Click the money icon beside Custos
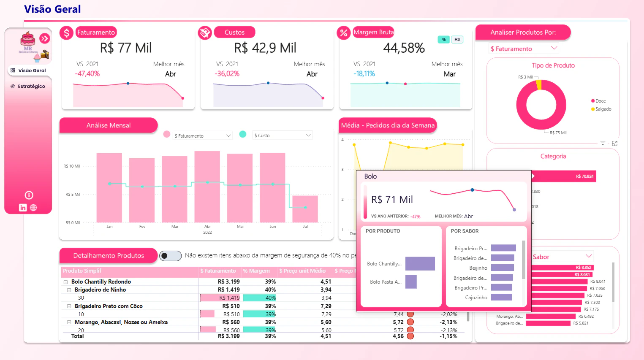The width and height of the screenshot is (644, 360). 205,32
